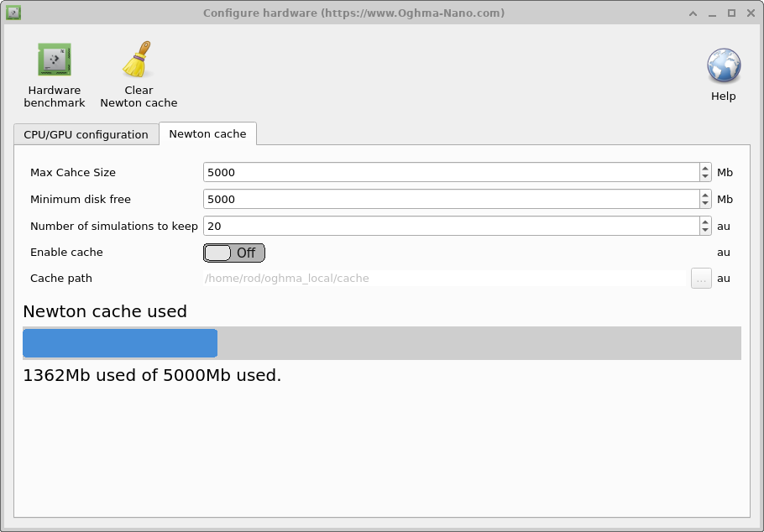Image resolution: width=764 pixels, height=532 pixels.
Task: Increase Max Cahce Size with the up arrow
Action: click(x=704, y=168)
